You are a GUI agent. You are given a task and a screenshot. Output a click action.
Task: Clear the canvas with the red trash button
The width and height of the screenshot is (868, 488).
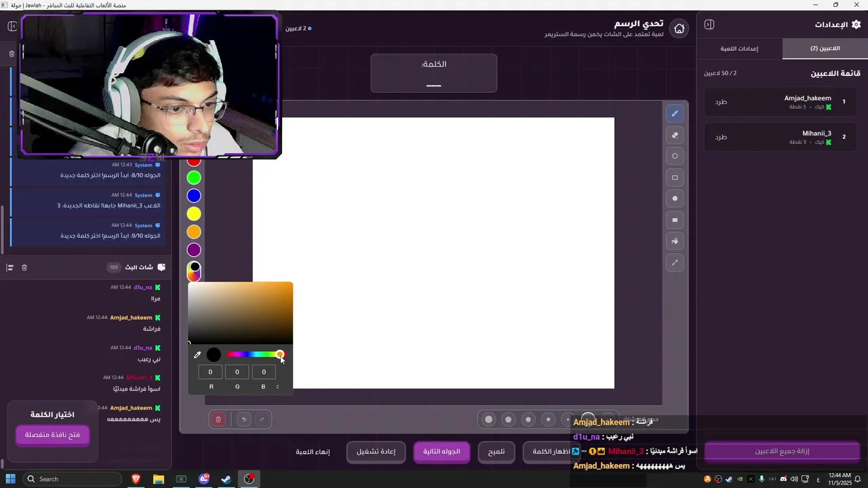point(218,420)
